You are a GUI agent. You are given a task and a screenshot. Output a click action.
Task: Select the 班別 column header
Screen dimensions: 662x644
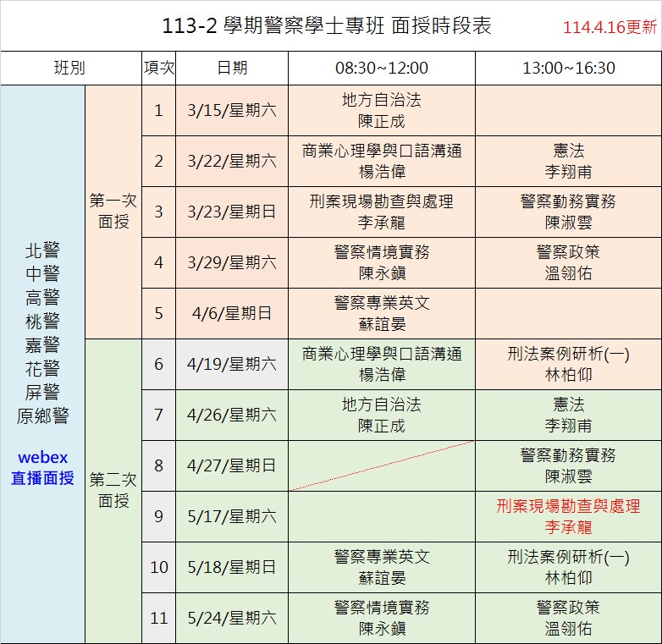(69, 68)
